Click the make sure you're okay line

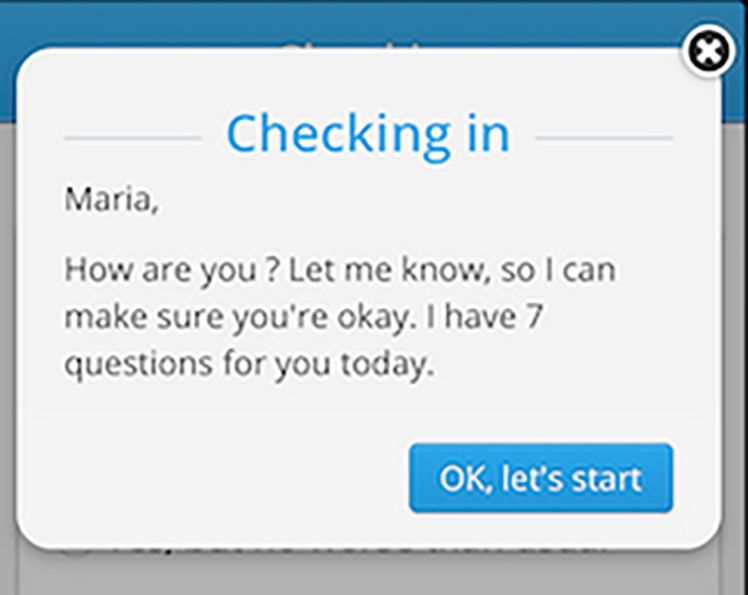click(303, 317)
